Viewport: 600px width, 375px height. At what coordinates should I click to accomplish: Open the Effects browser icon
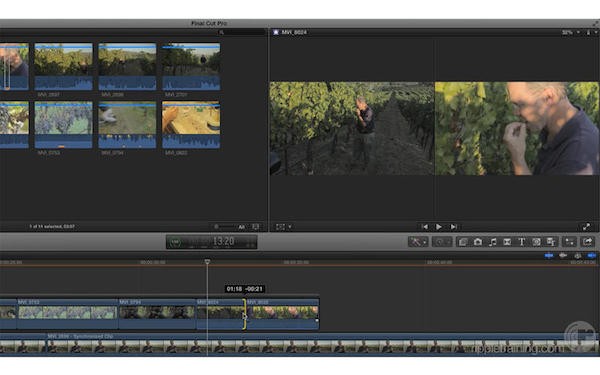463,242
